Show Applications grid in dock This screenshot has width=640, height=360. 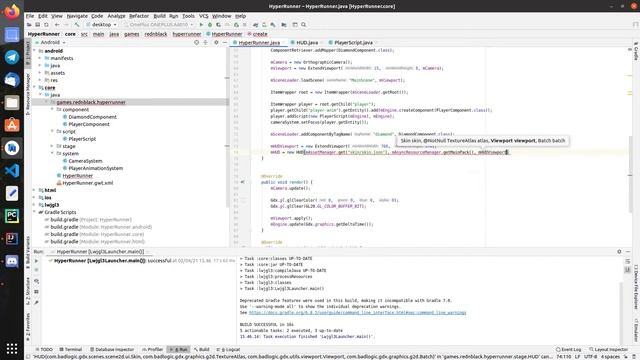click(x=12, y=349)
